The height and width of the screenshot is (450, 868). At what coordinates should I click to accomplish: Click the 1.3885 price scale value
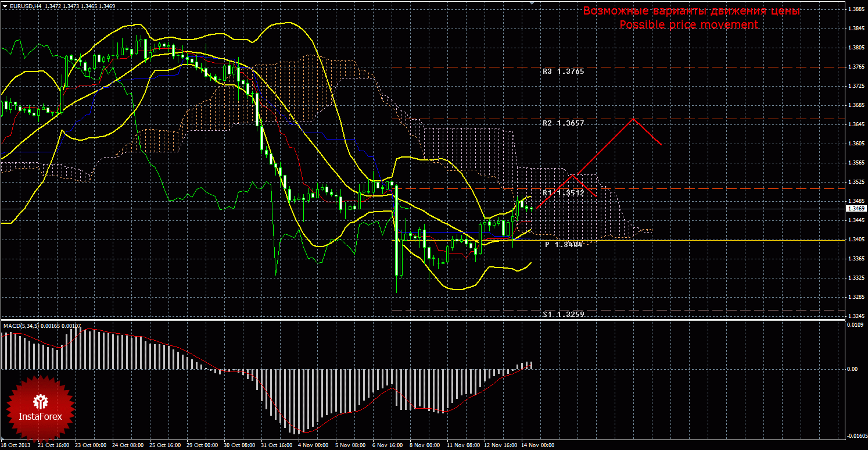(855, 9)
